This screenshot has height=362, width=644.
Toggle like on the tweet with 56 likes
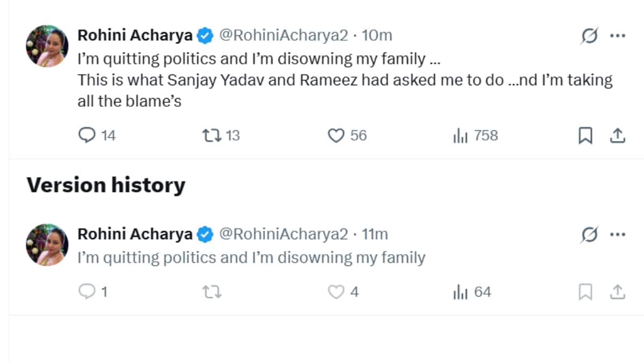[337, 136]
